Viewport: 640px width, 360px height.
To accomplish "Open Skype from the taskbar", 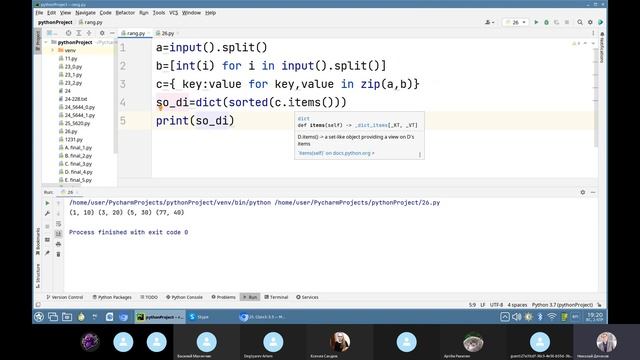I will click(x=199, y=317).
